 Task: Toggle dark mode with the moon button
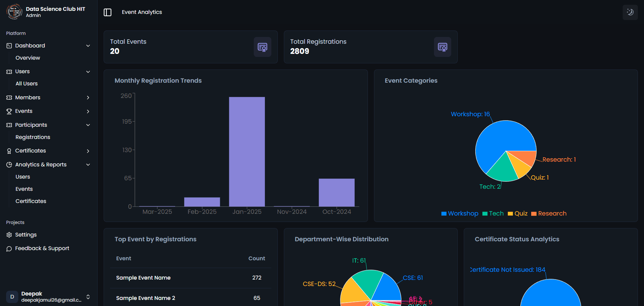click(x=630, y=12)
